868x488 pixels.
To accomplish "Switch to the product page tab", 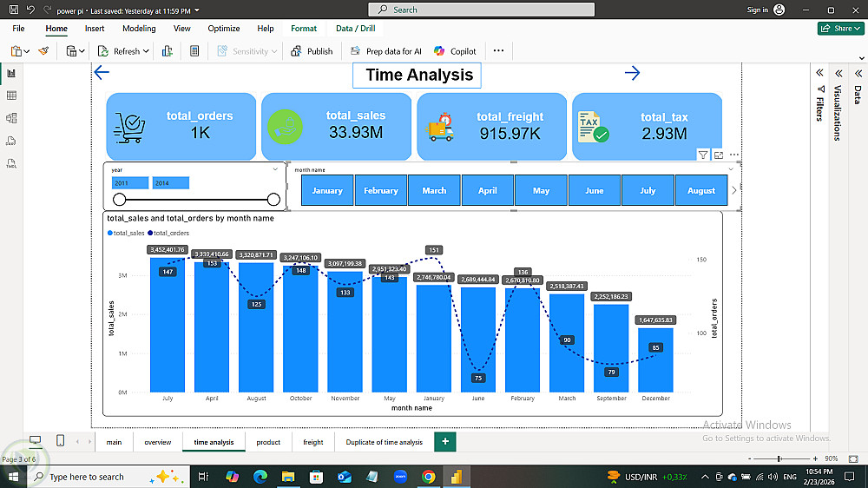I will coord(268,442).
